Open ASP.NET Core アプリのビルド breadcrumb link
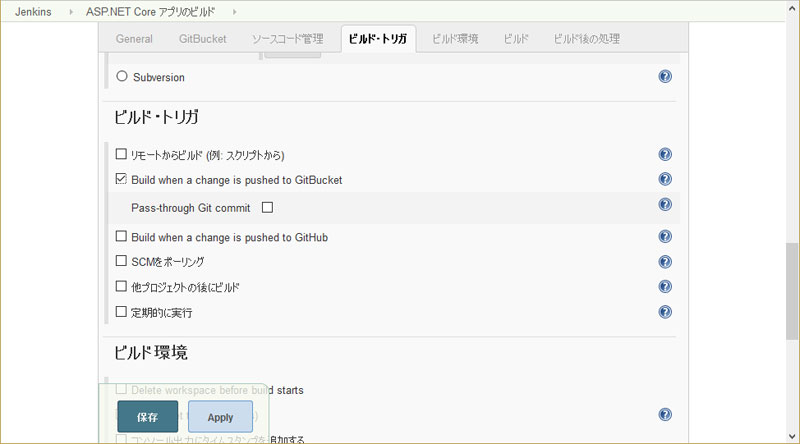 coord(151,12)
